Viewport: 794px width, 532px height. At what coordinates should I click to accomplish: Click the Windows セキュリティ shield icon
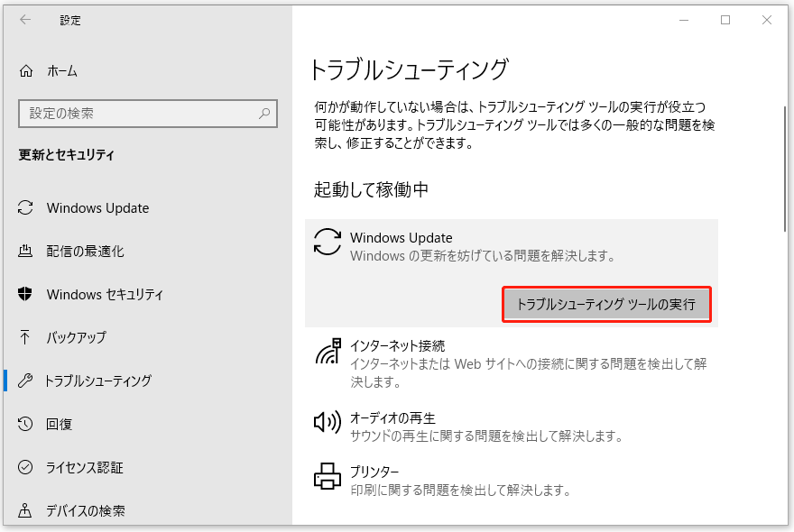25,294
